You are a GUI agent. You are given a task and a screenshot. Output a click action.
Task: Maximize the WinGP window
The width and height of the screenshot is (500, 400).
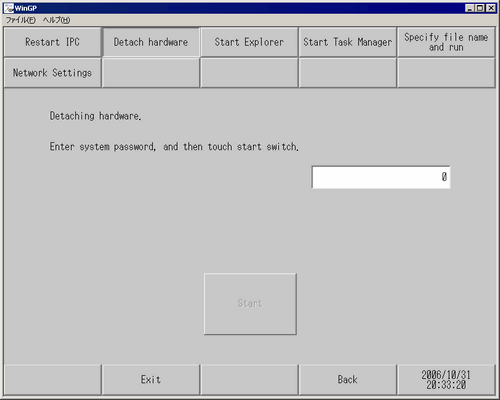point(480,8)
